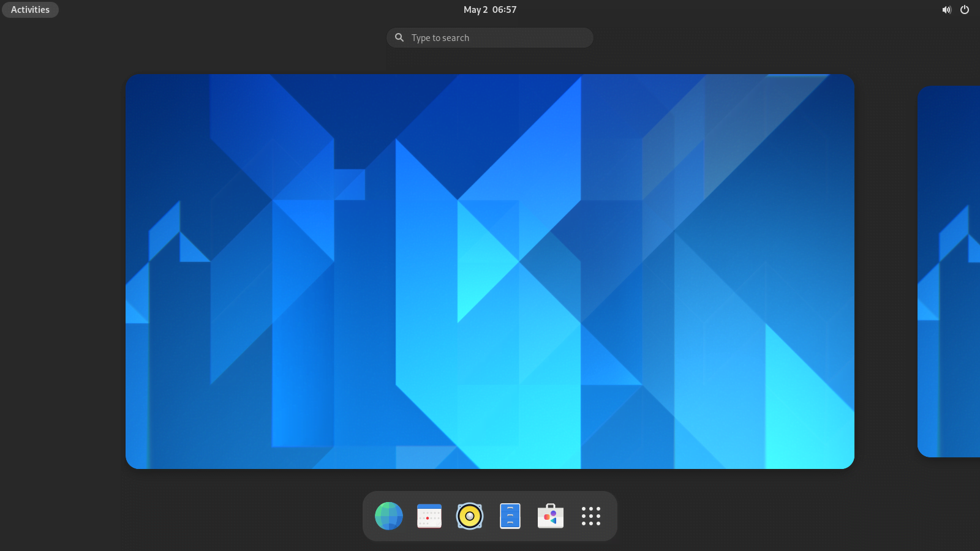Click the search magnifier icon
The image size is (980, 551).
pos(399,38)
